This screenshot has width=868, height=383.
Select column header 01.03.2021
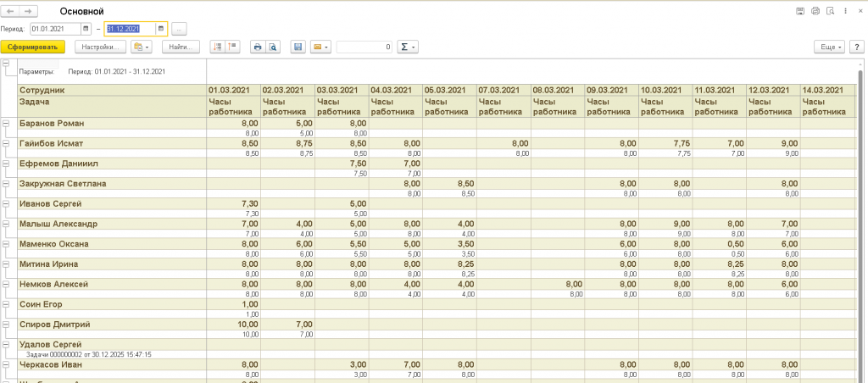(x=234, y=90)
